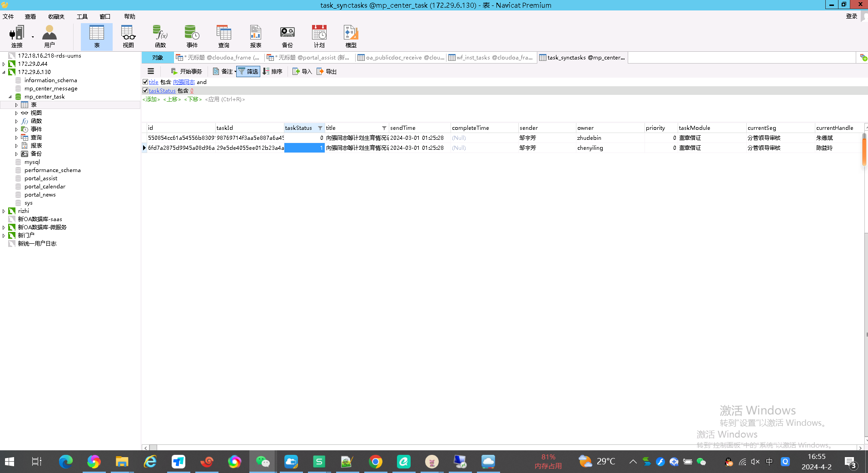Click the new tab icon at far right
Screen dimensions: 868x473
point(863,58)
